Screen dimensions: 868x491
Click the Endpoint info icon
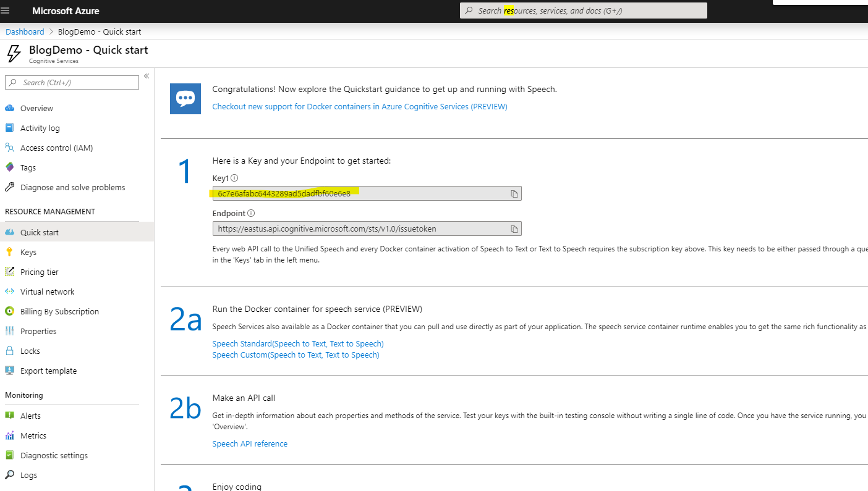click(x=251, y=213)
